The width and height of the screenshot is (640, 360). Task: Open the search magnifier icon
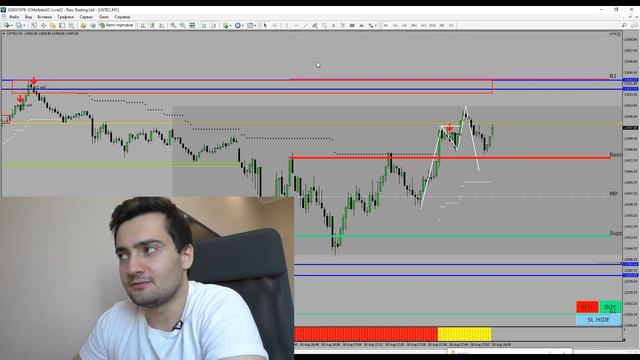pos(624,25)
